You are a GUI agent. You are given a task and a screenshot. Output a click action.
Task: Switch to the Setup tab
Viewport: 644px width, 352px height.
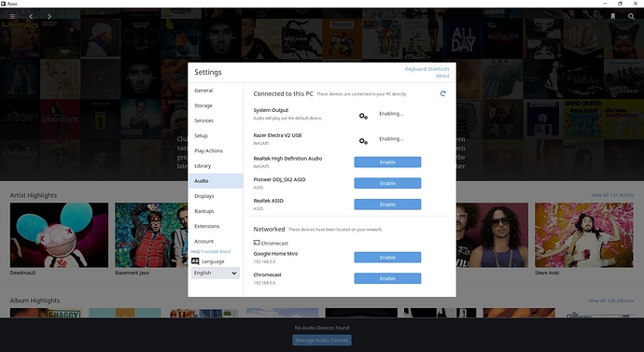216,135
